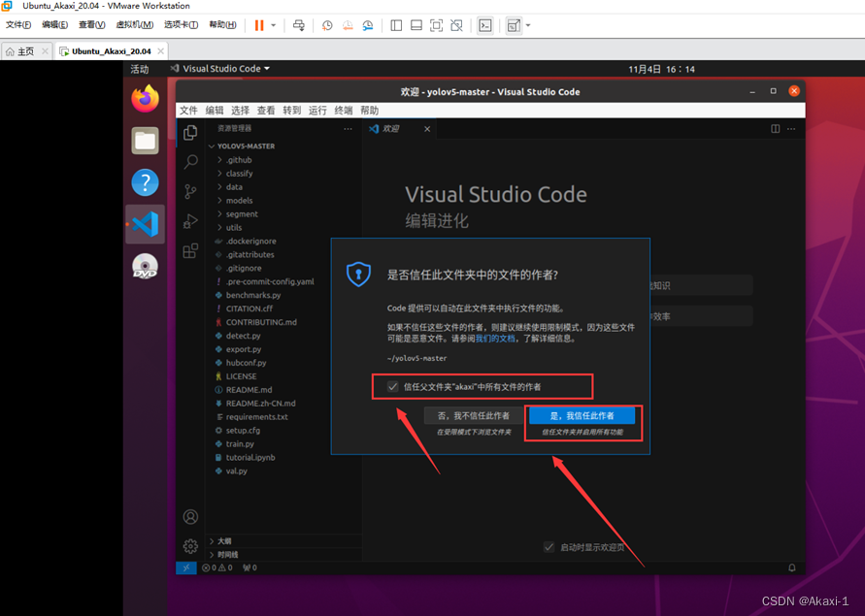Open VS Code Selection menu
This screenshot has height=616, width=865.
click(x=240, y=111)
